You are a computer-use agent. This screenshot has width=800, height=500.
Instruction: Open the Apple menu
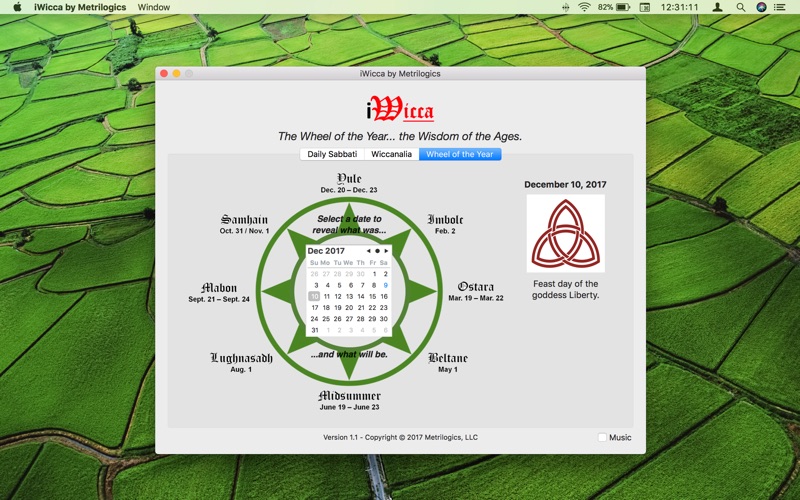pos(17,7)
